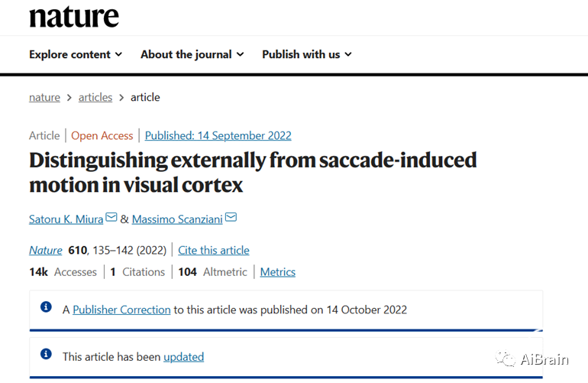Expand the Publish with us chevron

(x=348, y=54)
